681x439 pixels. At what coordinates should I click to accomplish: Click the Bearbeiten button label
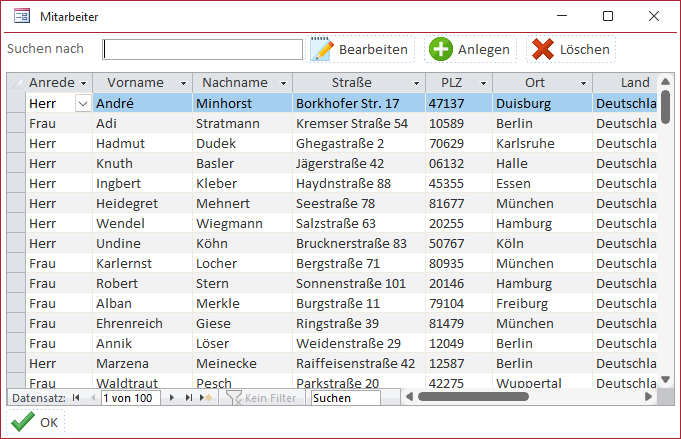point(373,50)
